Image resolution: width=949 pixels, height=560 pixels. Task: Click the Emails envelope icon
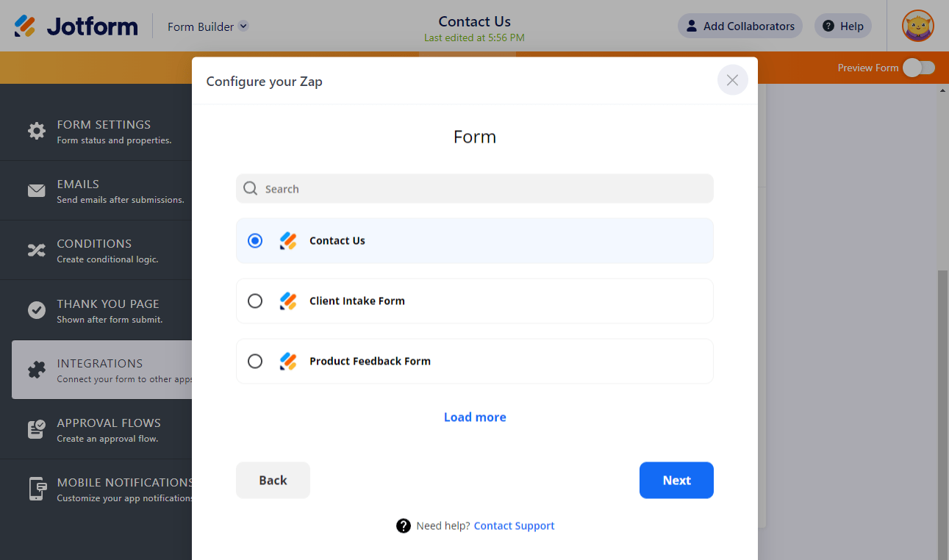(37, 191)
